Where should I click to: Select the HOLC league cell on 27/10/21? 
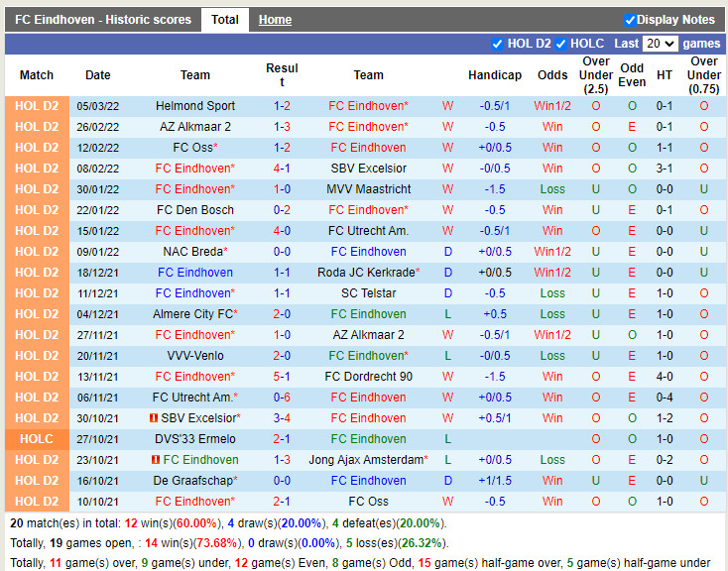[x=37, y=439]
